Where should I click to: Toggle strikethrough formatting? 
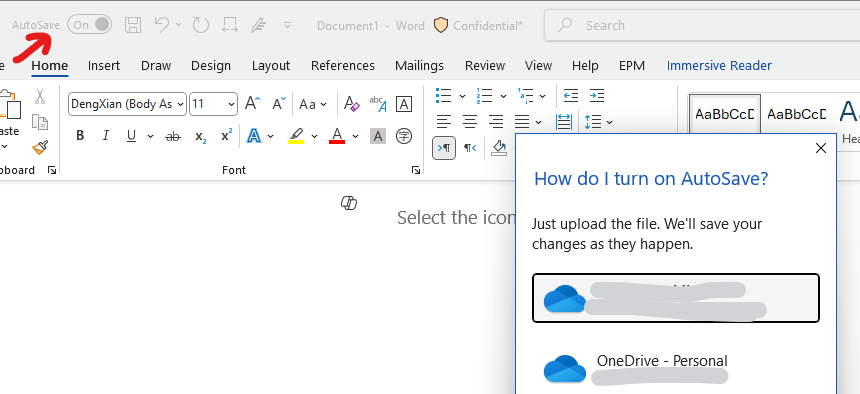tap(173, 136)
